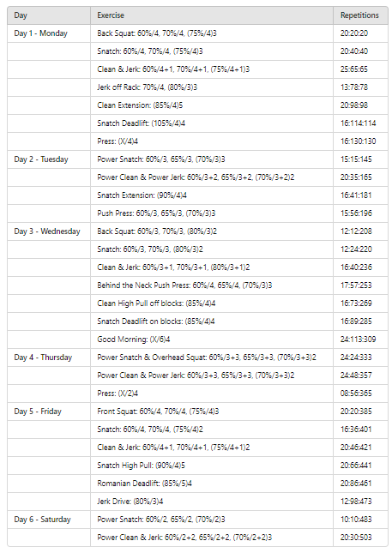Click the Front Squat exercise cell
392x547 pixels.
(212, 412)
